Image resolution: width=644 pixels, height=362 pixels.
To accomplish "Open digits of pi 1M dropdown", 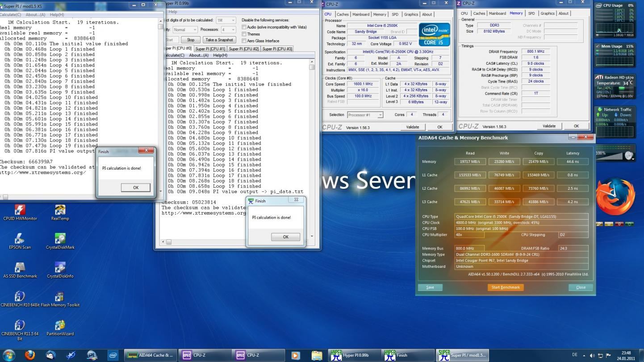I will pyautogui.click(x=226, y=20).
